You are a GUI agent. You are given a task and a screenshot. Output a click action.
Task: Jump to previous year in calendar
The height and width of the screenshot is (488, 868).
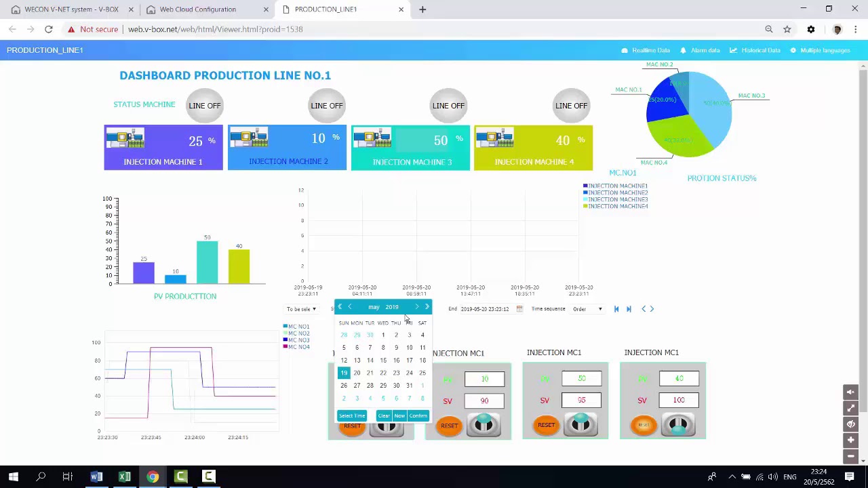(340, 307)
